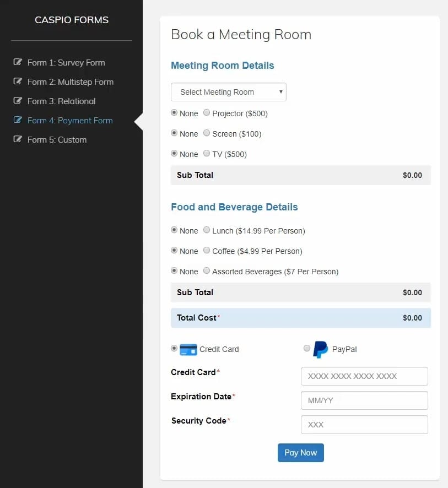448x488 pixels.
Task: Navigate to Form 5: Custom
Action: click(x=57, y=140)
